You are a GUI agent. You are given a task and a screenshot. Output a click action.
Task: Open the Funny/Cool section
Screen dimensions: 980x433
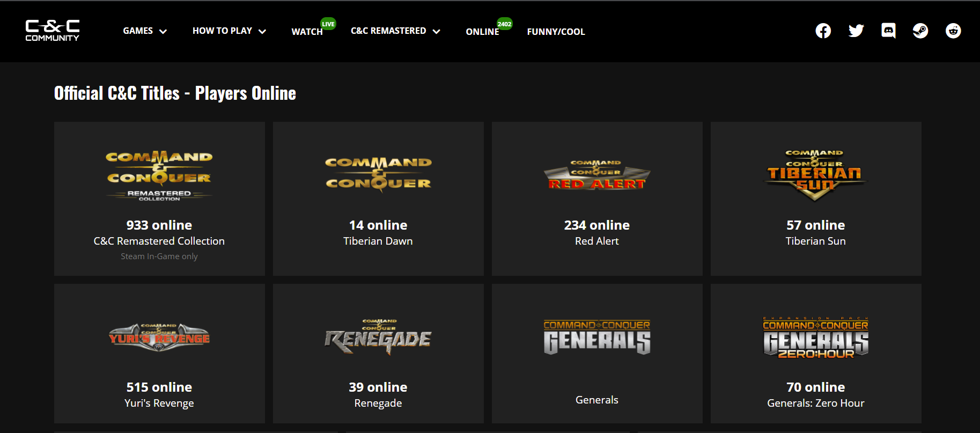(x=556, y=32)
